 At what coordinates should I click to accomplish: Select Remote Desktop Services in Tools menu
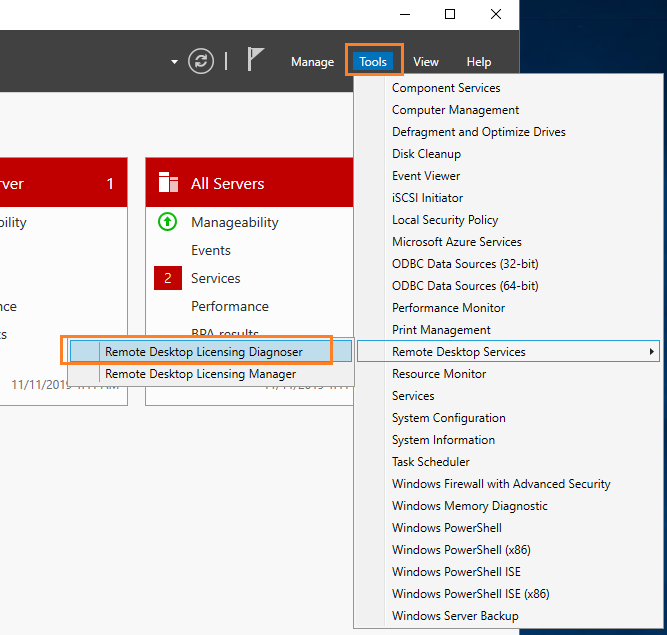(508, 351)
